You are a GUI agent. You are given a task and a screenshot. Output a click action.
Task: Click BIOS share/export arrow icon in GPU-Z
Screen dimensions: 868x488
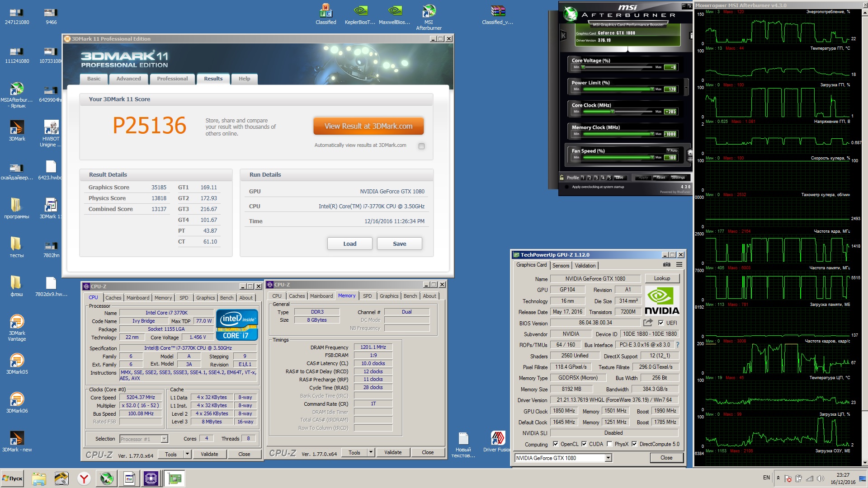648,323
